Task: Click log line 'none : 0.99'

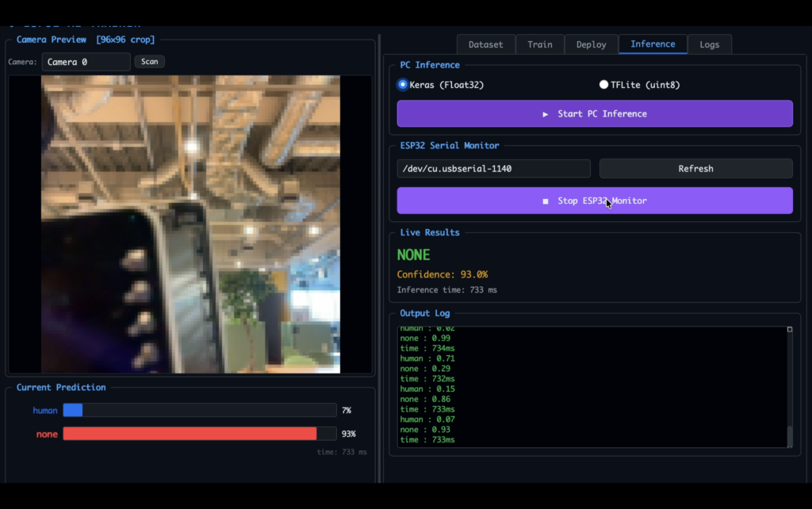Action: pyautogui.click(x=425, y=338)
